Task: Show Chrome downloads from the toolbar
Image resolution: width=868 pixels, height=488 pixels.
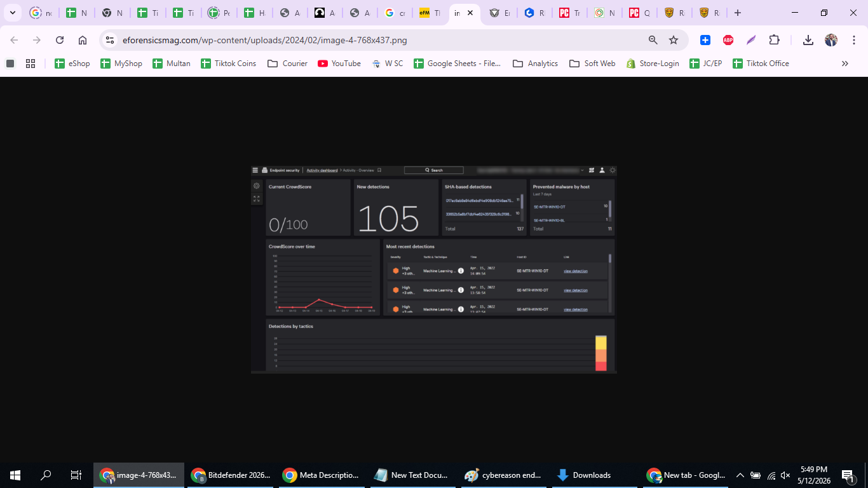Action: [x=808, y=40]
